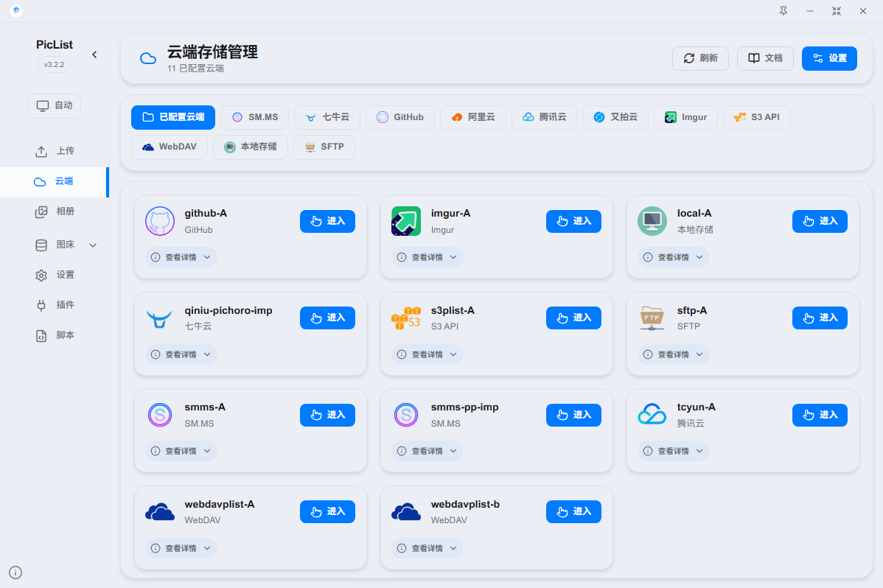Click 进入 on the imgur-A card
883x588 pixels.
574,221
